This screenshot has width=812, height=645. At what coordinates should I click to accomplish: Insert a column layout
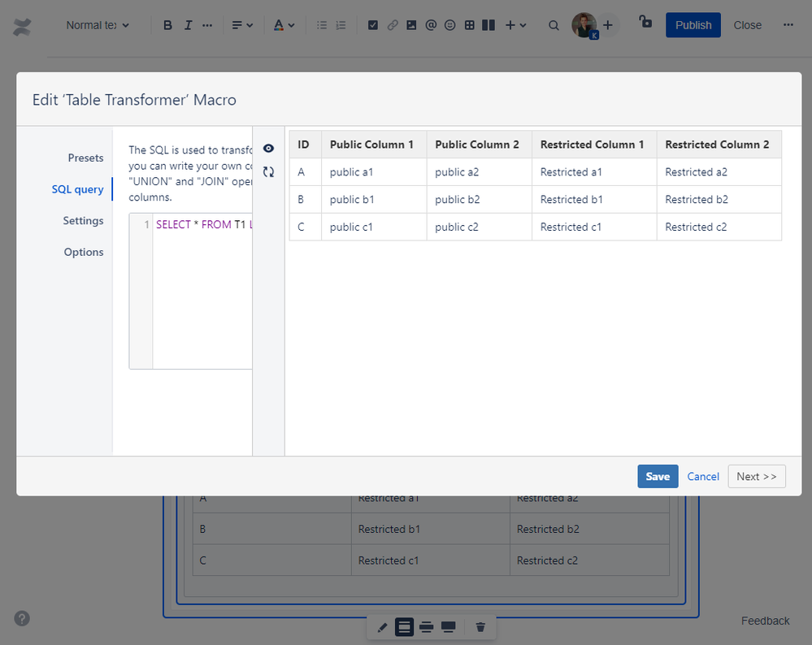pyautogui.click(x=489, y=25)
